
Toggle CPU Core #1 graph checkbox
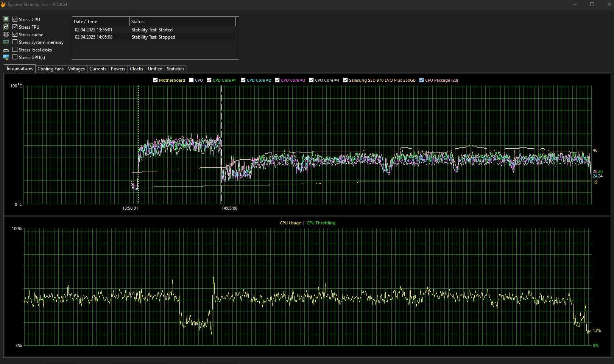tap(209, 80)
